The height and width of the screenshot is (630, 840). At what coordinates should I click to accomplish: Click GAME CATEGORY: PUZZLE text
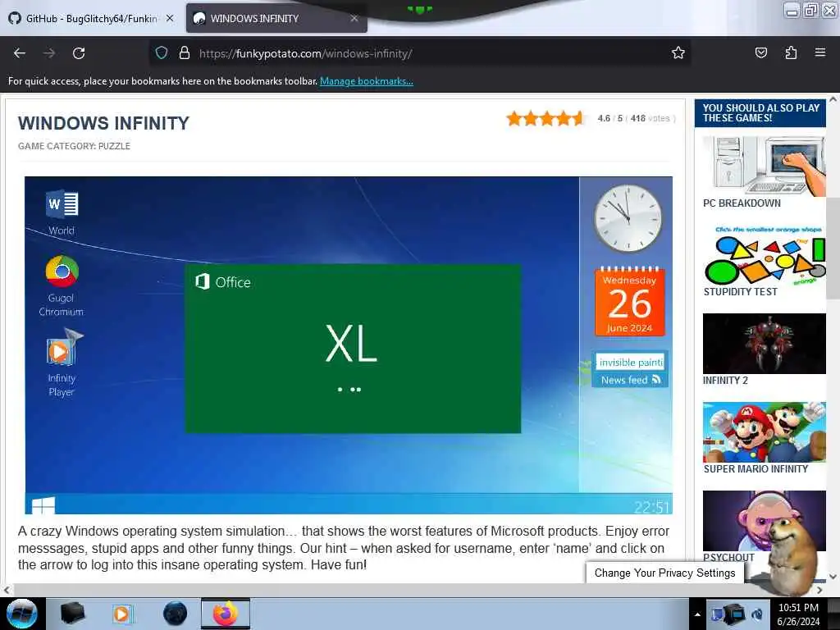[74, 146]
